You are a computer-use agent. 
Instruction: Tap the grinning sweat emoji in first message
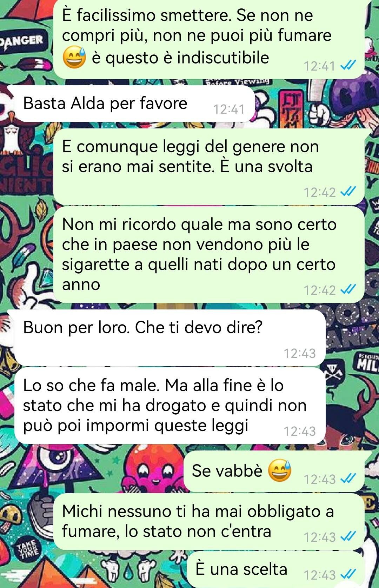[x=74, y=58]
